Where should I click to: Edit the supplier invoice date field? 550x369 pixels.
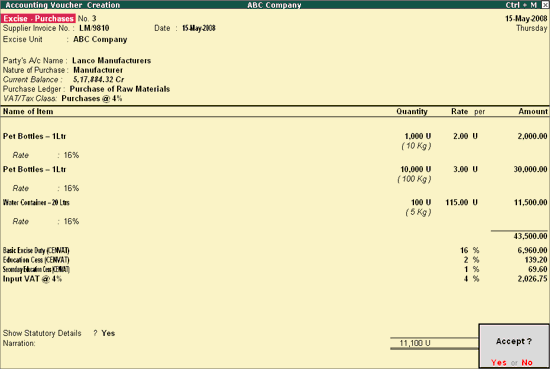[199, 28]
